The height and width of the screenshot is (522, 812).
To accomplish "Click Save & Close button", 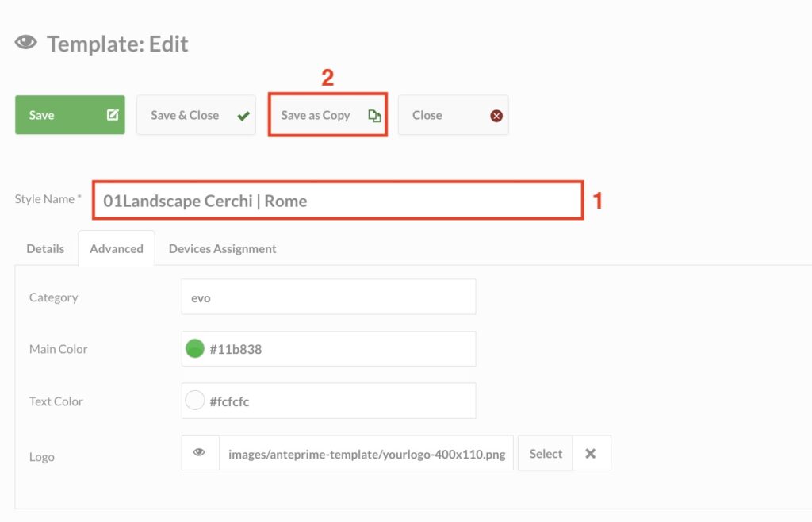I will point(197,115).
